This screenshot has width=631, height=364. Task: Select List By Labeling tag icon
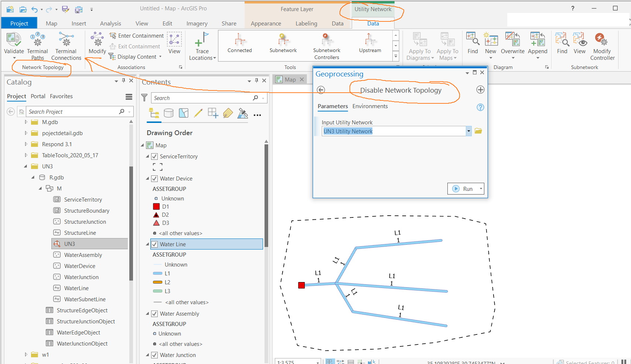click(x=228, y=113)
